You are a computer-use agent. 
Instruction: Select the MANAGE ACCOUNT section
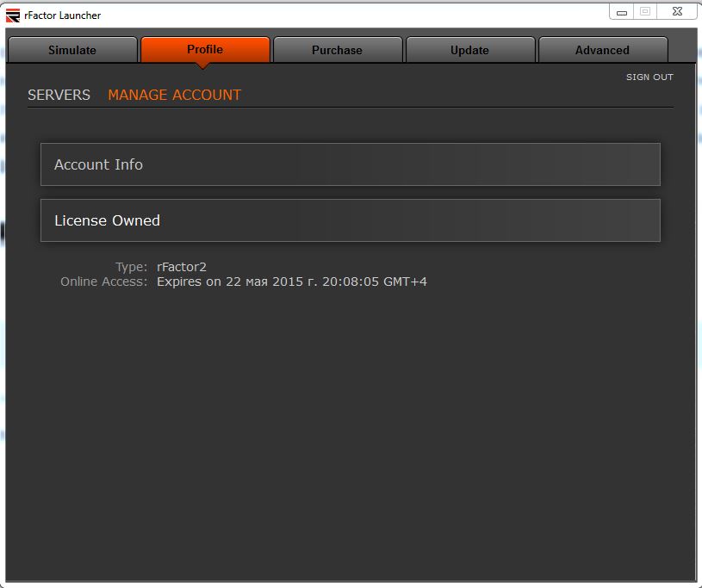(174, 96)
